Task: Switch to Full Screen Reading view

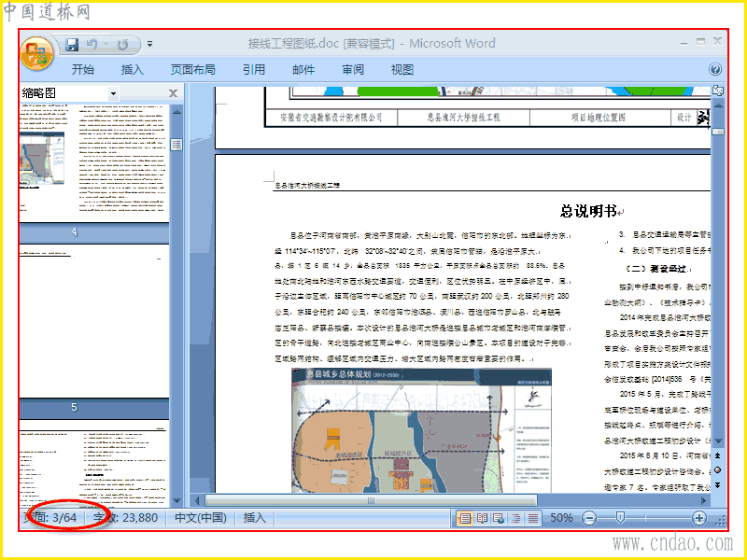Action: [x=482, y=518]
